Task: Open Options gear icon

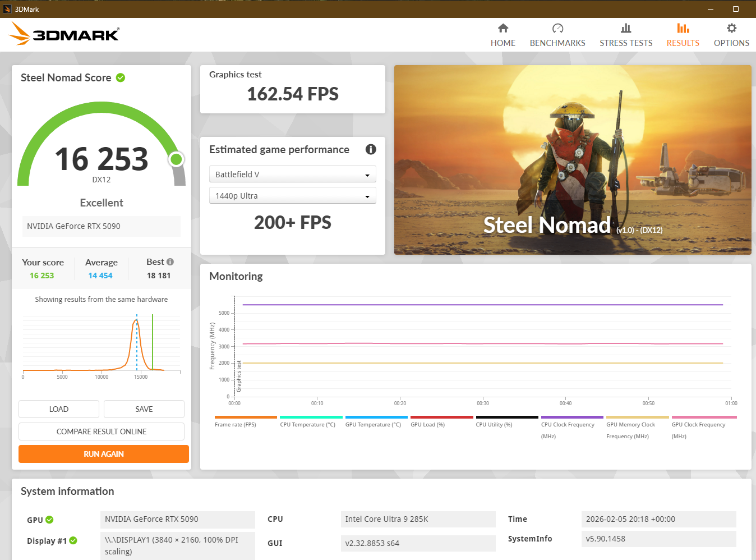Action: [731, 28]
